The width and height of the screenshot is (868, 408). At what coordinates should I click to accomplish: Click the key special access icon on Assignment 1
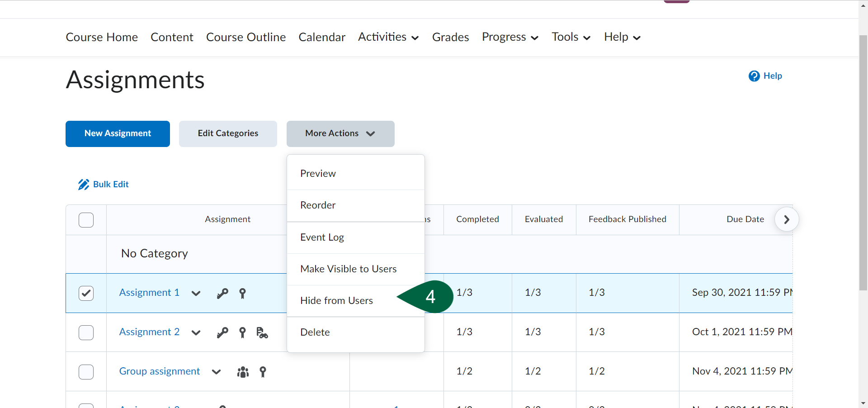pyautogui.click(x=222, y=294)
